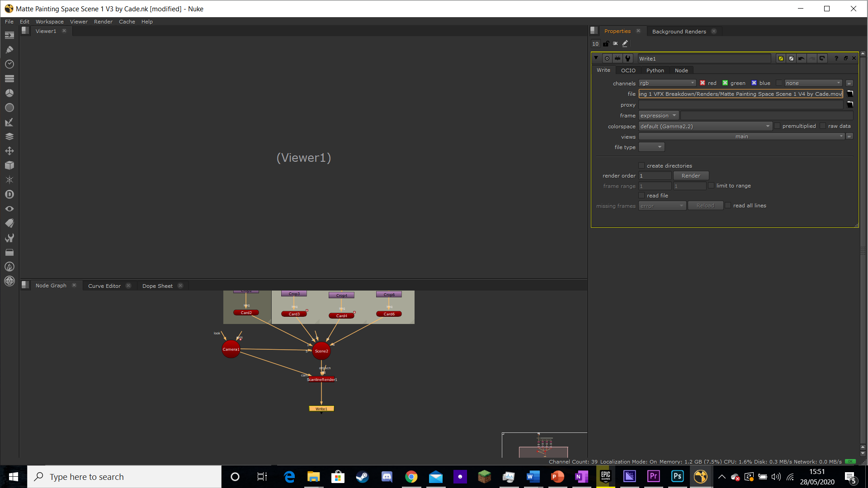
Task: Open the 3D nodes toolbar menu
Action: point(9,165)
